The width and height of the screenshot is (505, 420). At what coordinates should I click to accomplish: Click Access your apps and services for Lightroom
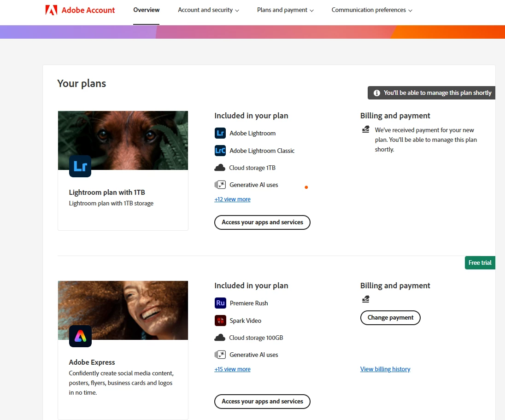pyautogui.click(x=262, y=222)
